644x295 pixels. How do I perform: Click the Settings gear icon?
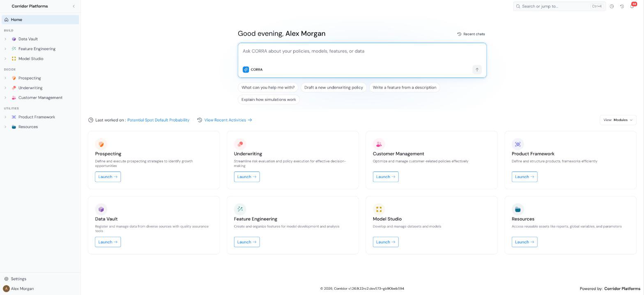[6, 279]
